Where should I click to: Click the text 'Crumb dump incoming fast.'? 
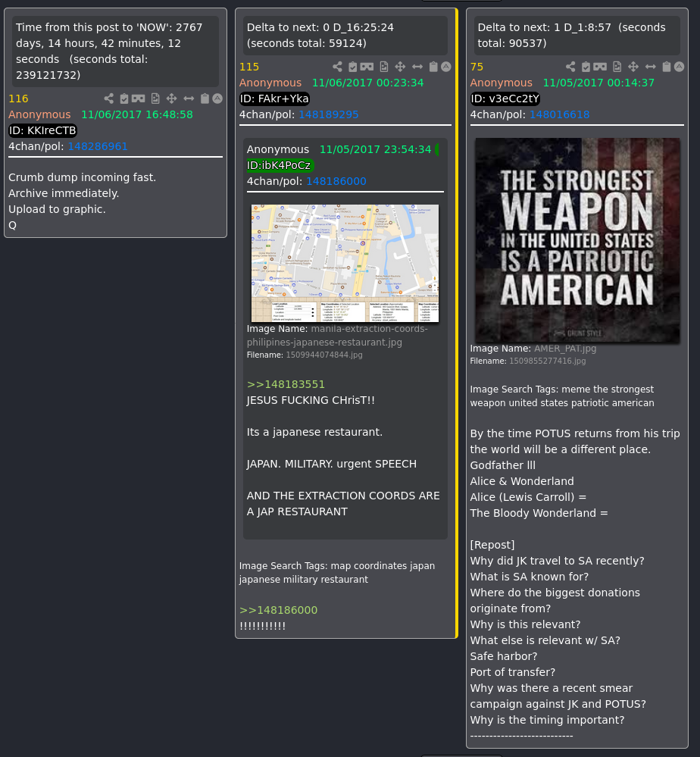pos(82,177)
